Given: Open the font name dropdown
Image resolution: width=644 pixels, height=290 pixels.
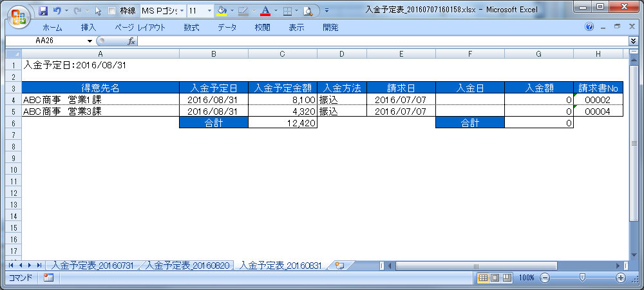Looking at the screenshot, I should 182,11.
